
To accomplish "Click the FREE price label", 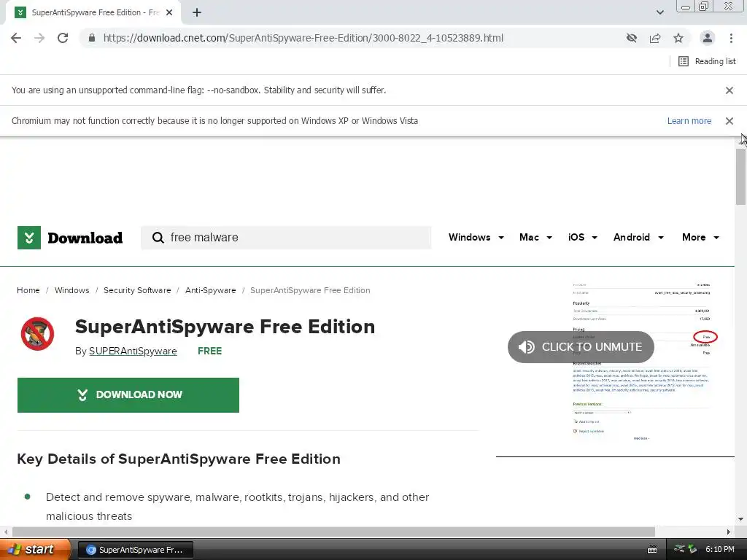I will coord(209,351).
